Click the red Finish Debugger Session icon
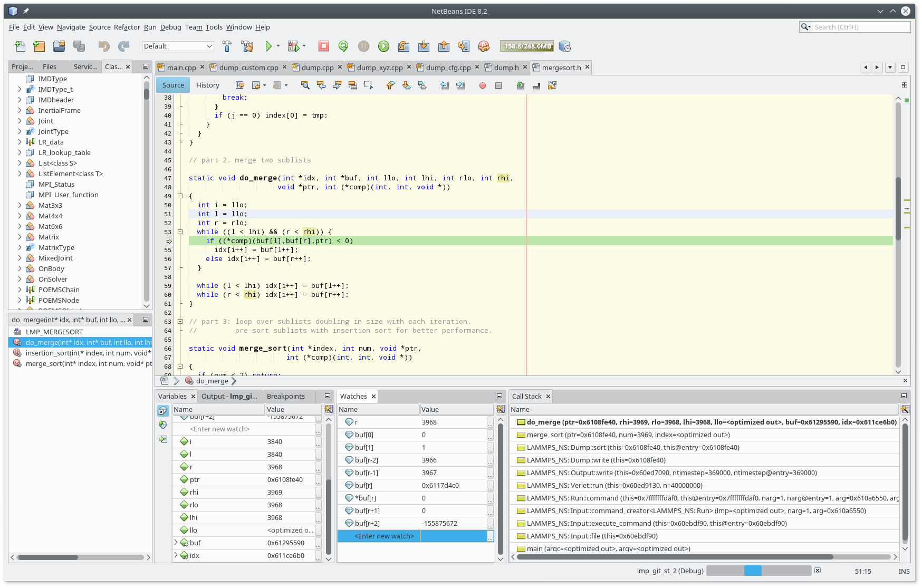 [324, 46]
